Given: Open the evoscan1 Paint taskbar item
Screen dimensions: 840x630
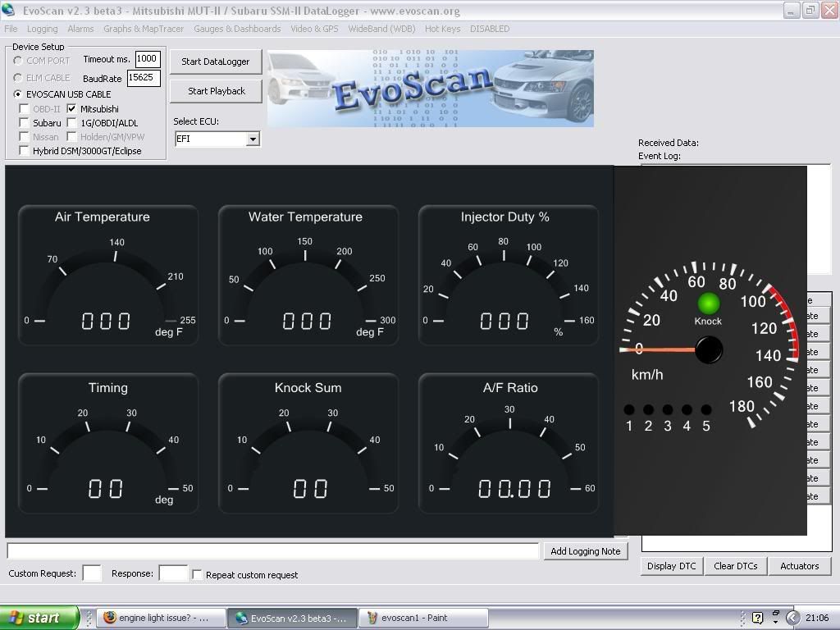Looking at the screenshot, I should pyautogui.click(x=423, y=618).
